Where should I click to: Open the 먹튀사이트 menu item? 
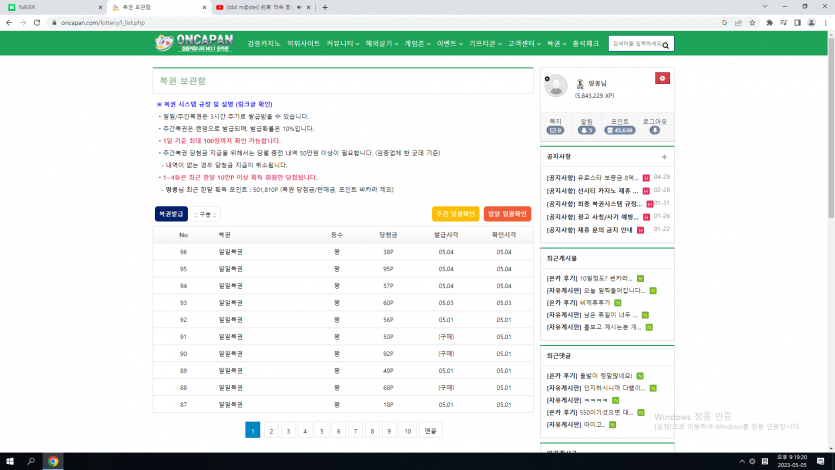[304, 44]
